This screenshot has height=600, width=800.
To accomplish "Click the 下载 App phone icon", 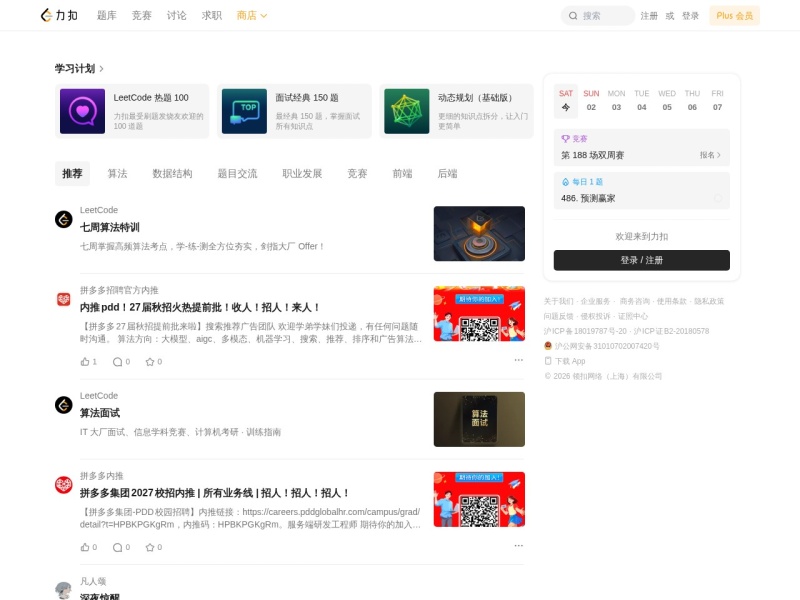I will tap(548, 361).
